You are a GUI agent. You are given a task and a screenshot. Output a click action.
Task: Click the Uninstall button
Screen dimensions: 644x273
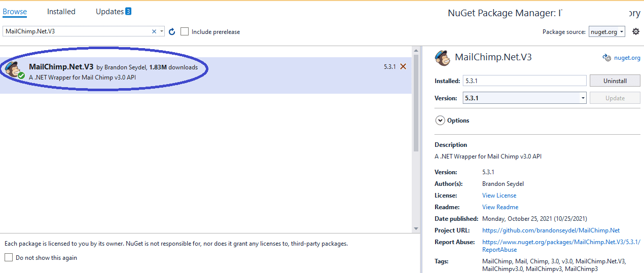[615, 81]
